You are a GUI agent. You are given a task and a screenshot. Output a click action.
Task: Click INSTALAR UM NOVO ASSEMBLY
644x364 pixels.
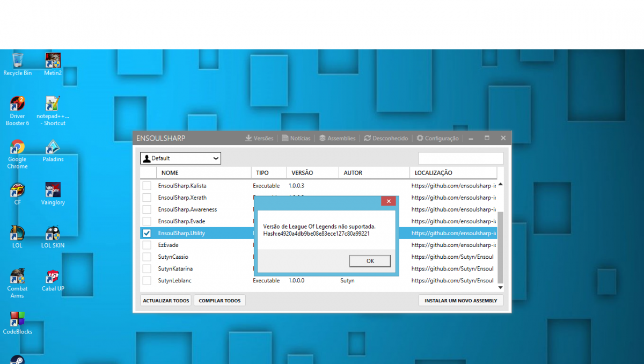(460, 301)
